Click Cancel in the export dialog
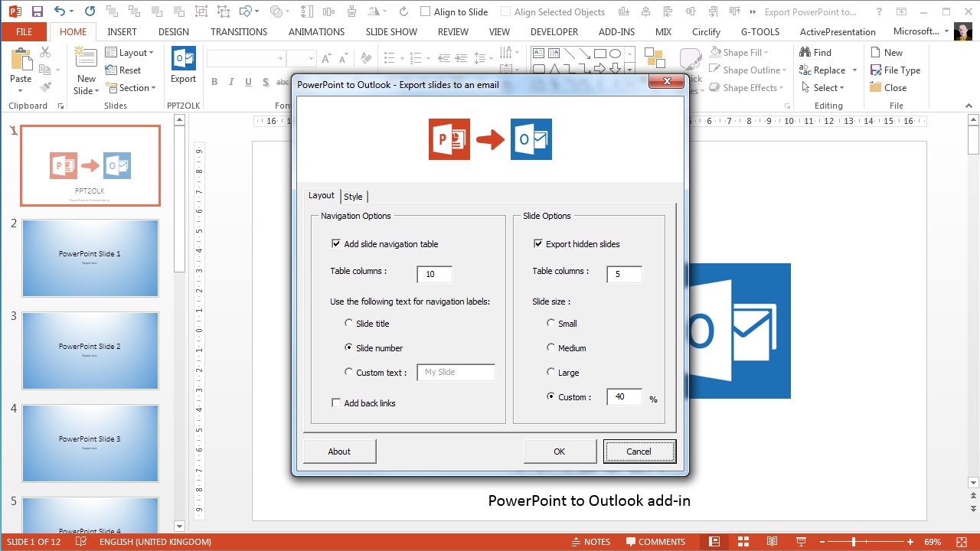 639,452
